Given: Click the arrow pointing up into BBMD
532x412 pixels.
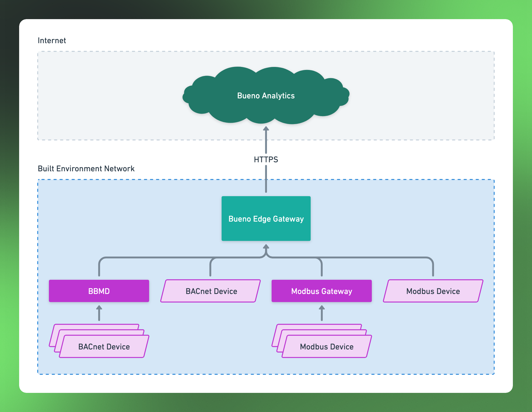Looking at the screenshot, I should (x=99, y=313).
